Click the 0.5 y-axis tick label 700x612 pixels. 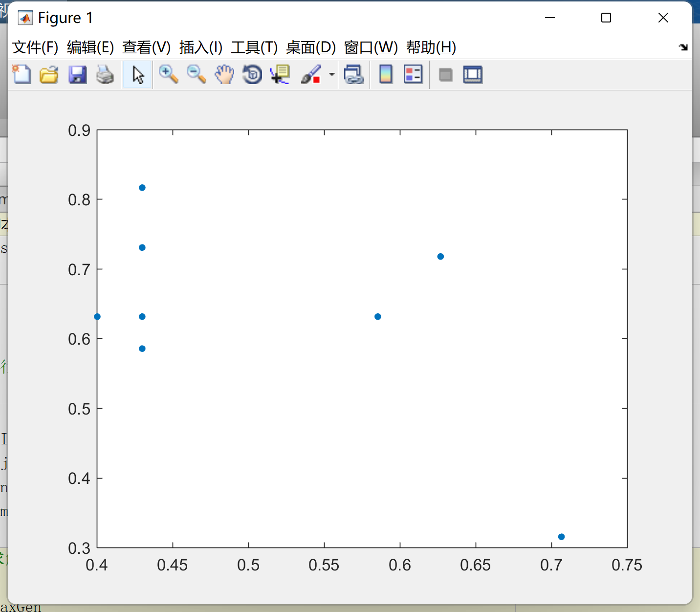coord(79,409)
